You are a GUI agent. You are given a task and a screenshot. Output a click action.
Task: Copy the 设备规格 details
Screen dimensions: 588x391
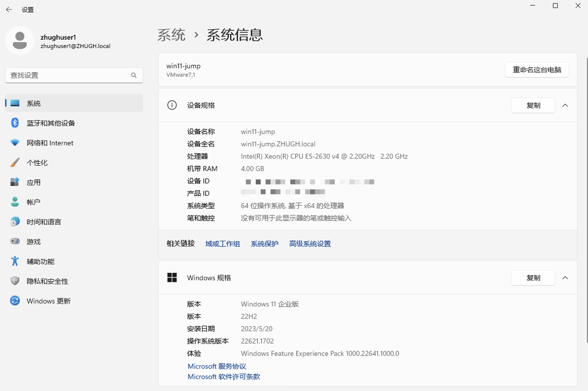[533, 105]
